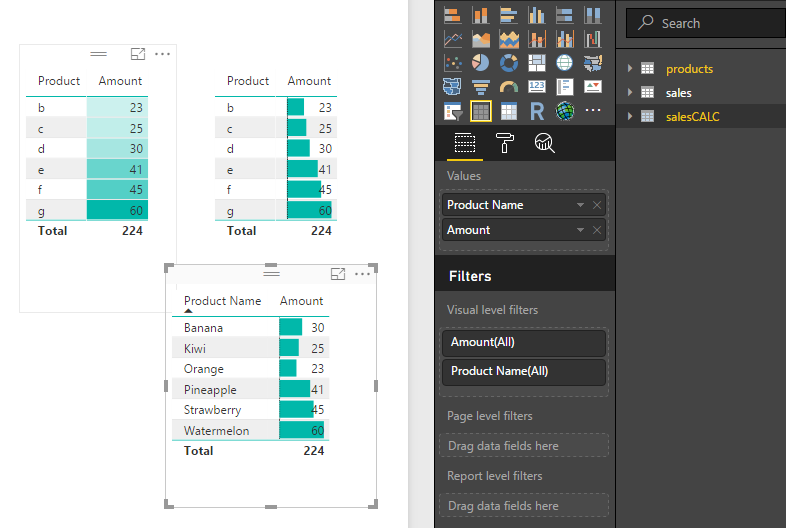Image resolution: width=786 pixels, height=528 pixels.
Task: Click Page level filters drop area
Action: click(x=524, y=445)
